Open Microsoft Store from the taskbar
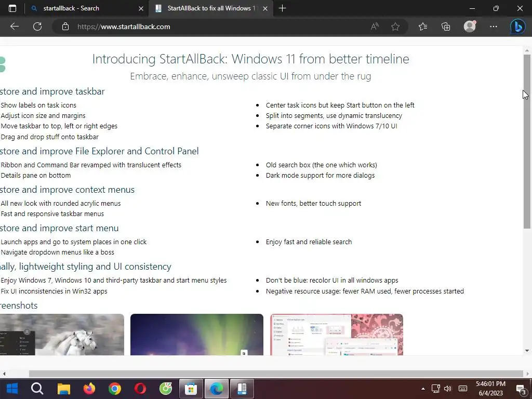The image size is (532, 399). [191, 389]
